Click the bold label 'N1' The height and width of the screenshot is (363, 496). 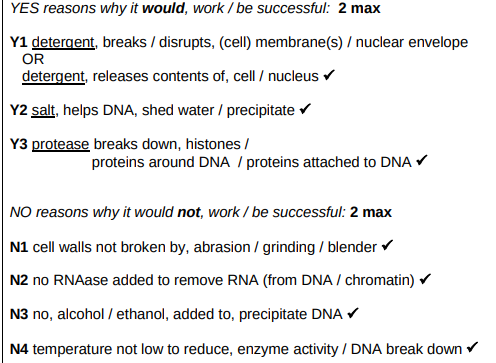[19, 247]
